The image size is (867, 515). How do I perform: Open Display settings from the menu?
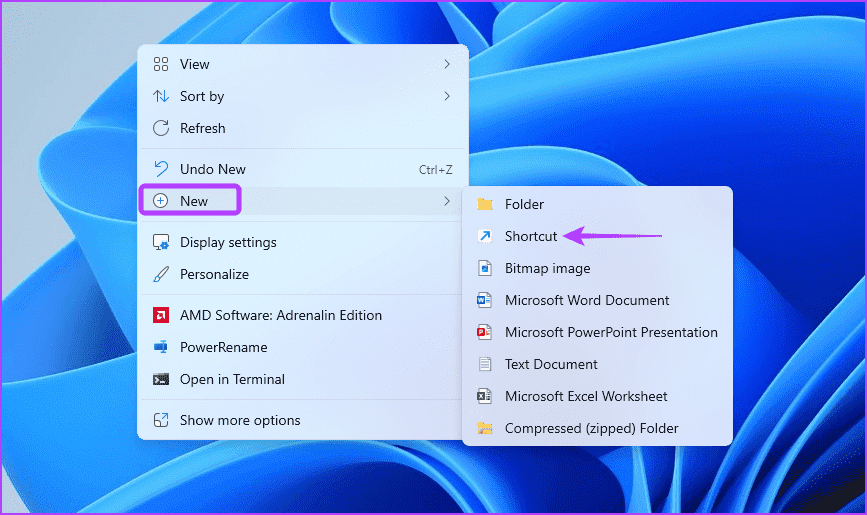[302, 242]
